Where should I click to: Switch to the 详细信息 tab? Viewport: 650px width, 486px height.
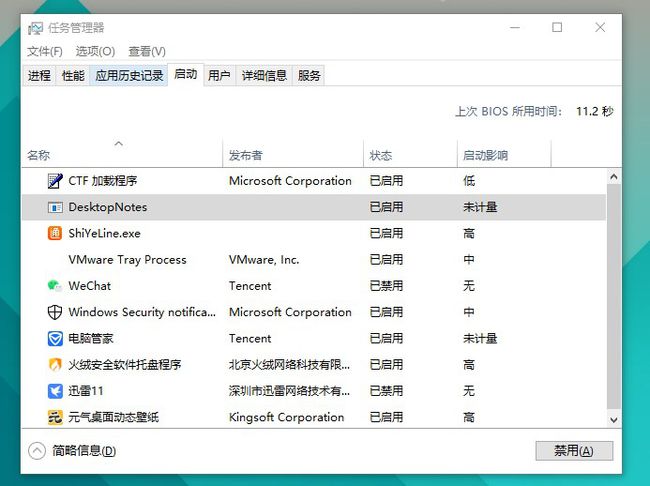click(x=264, y=75)
